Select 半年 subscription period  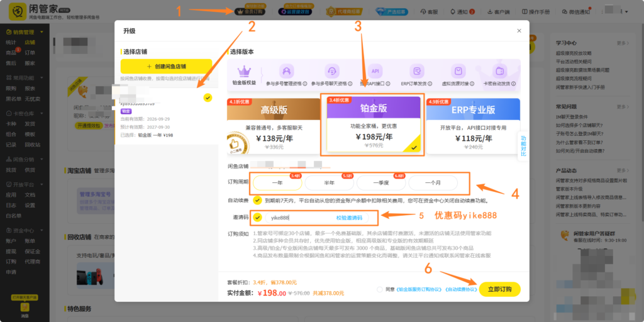(329, 183)
